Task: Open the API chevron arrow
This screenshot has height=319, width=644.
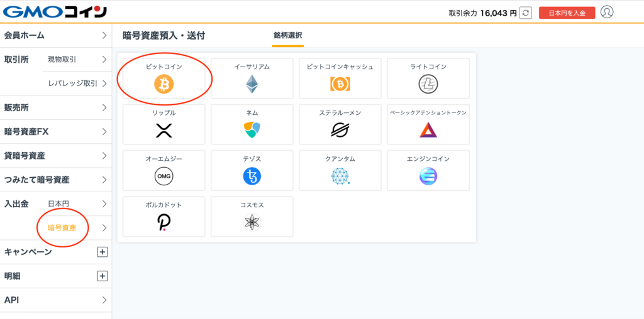Action: 104,300
